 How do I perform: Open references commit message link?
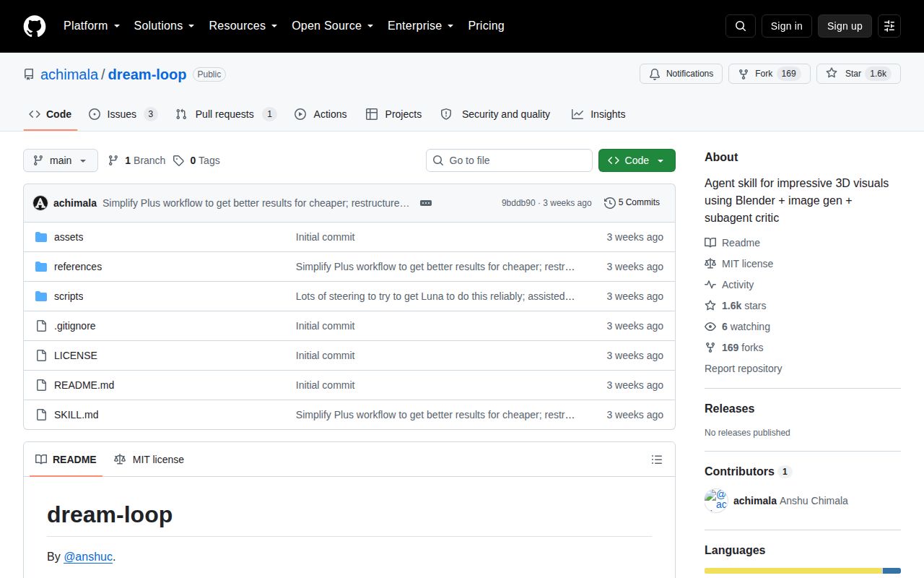[x=435, y=267]
